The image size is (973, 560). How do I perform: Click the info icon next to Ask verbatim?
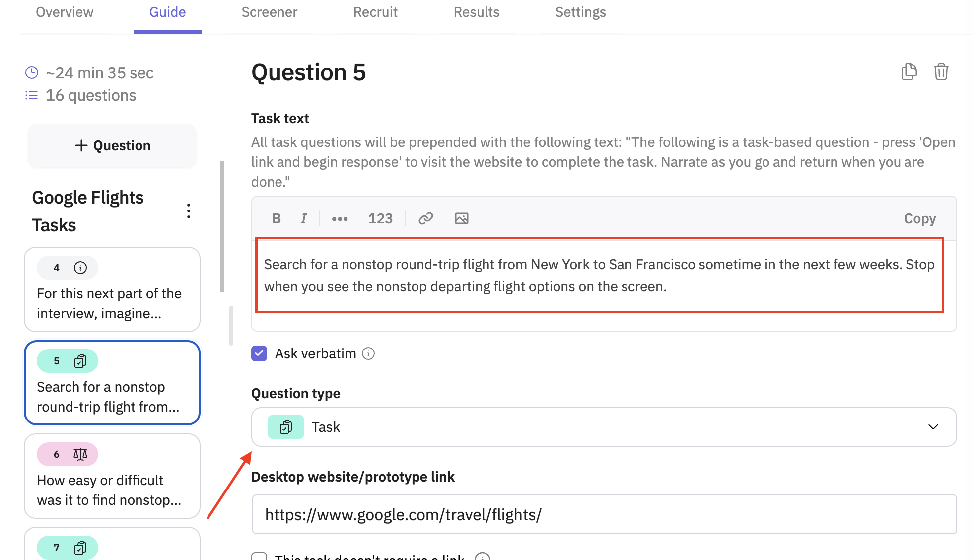coord(368,353)
